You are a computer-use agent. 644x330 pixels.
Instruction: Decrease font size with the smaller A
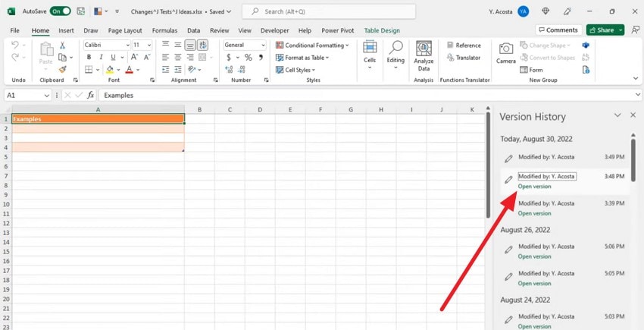(x=146, y=57)
